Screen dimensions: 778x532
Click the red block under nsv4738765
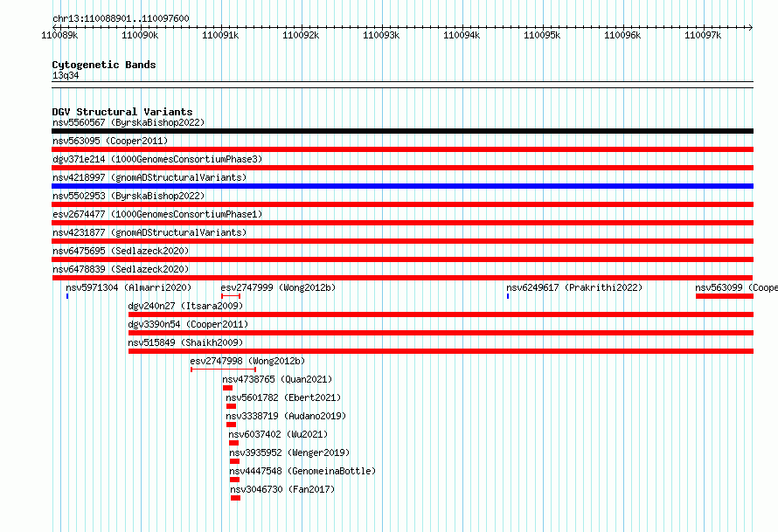(228, 388)
